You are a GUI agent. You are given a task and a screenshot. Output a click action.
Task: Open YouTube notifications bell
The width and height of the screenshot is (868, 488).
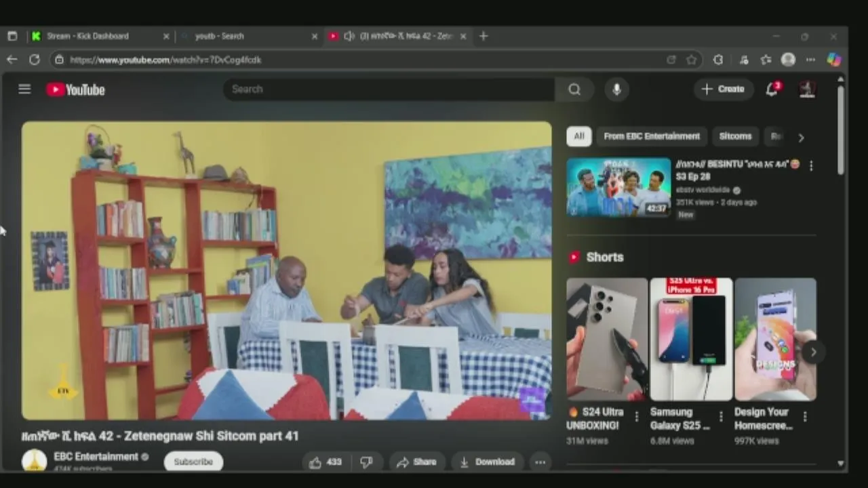[772, 89]
